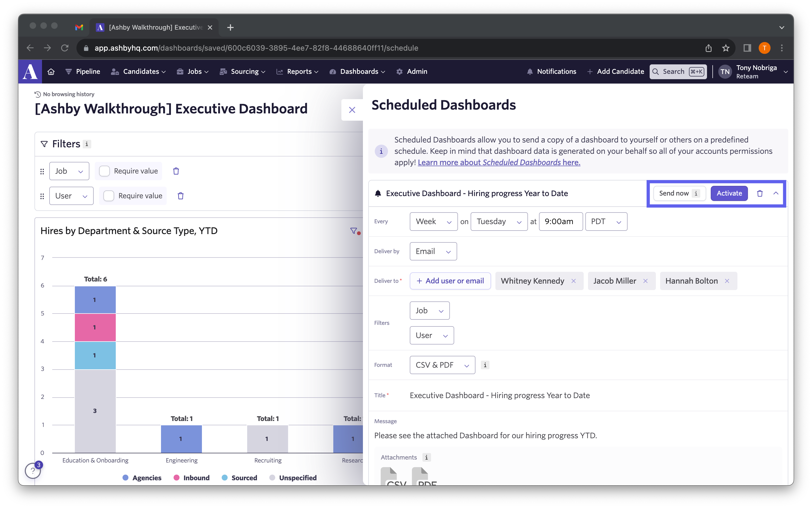
Task: Click the 9:00am time field
Action: click(561, 221)
